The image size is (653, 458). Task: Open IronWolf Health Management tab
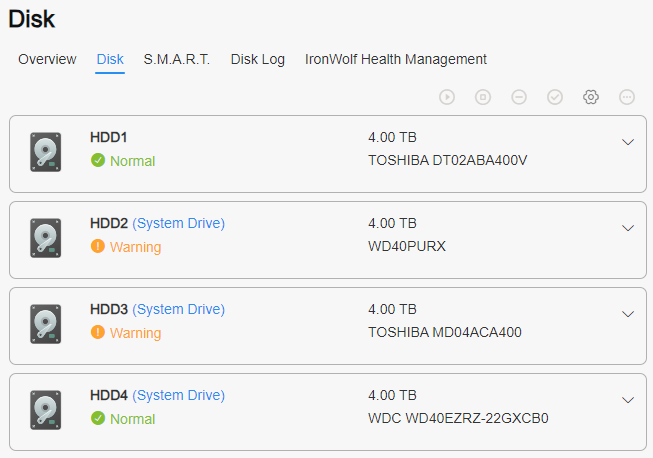tap(396, 59)
